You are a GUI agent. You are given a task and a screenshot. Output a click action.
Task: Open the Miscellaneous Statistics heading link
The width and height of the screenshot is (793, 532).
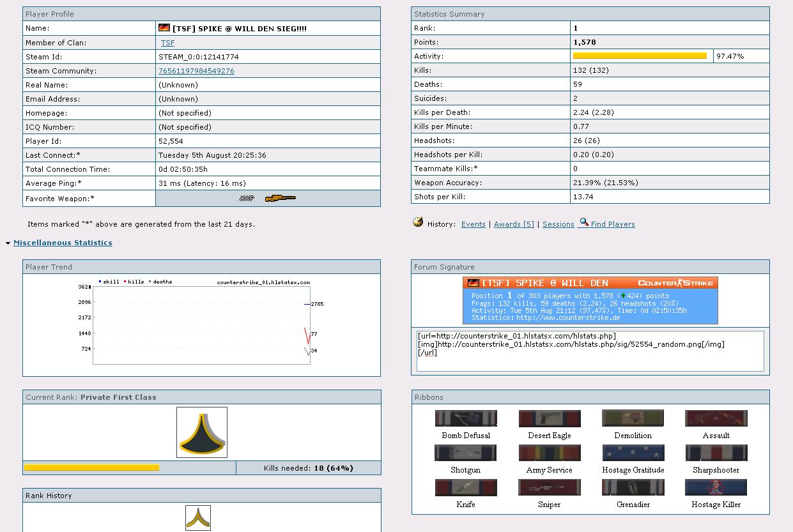pos(63,243)
